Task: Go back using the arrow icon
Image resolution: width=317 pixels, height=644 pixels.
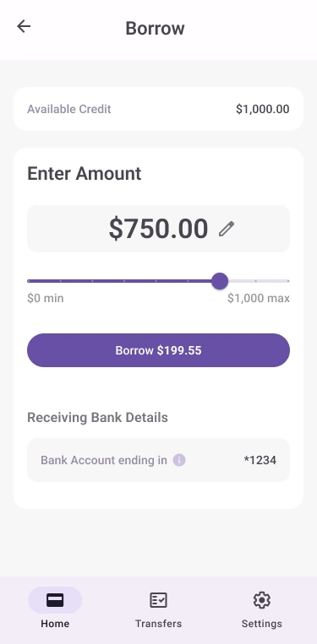Action: click(x=24, y=27)
